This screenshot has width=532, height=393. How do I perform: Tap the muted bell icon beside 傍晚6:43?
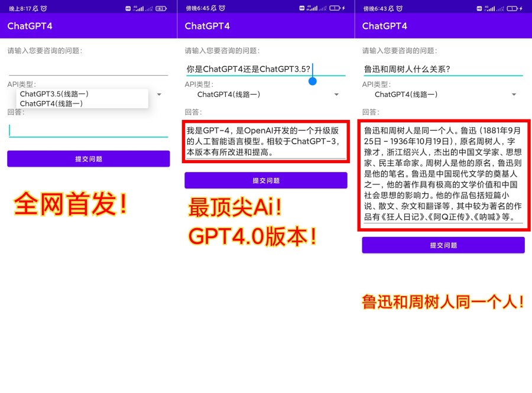[390, 8]
